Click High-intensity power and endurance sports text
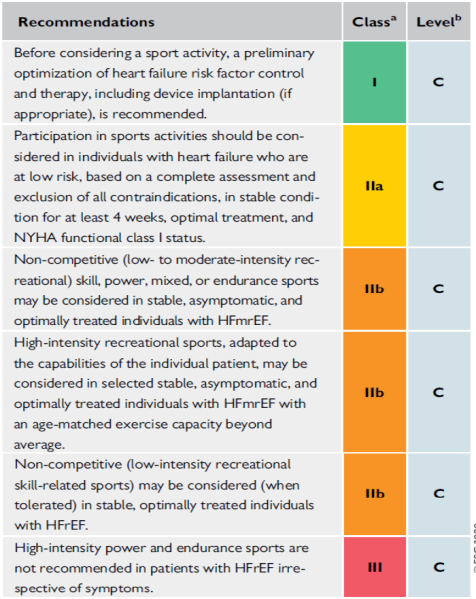476x599 pixels. point(160,568)
